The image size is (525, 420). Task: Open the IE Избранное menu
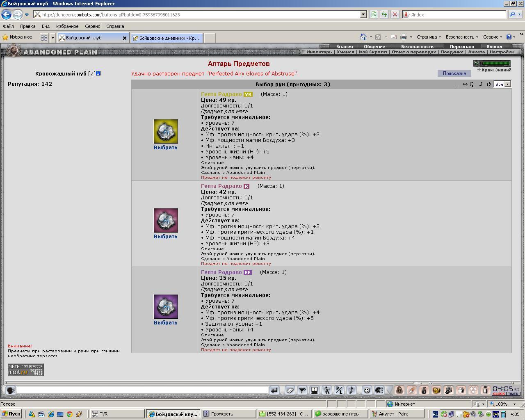[x=67, y=26]
